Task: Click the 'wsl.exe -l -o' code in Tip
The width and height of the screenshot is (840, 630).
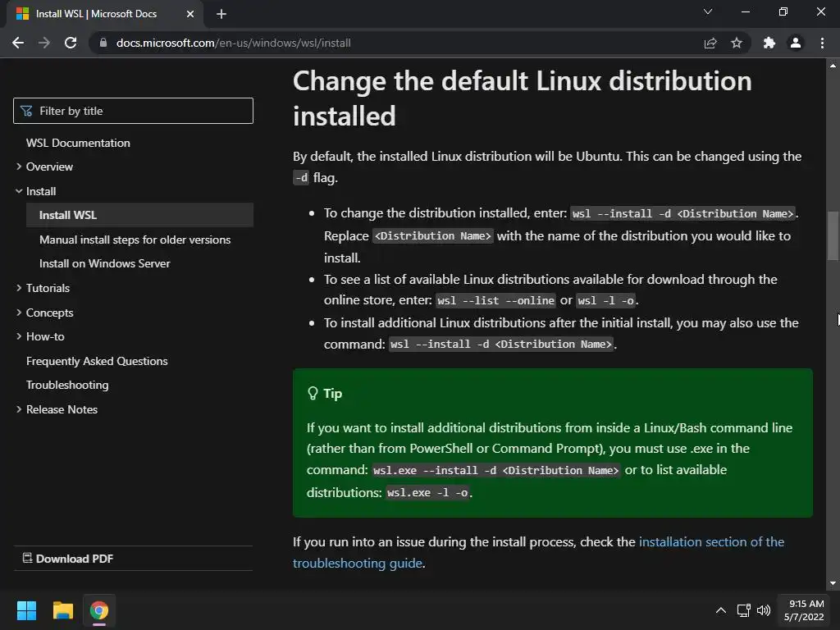Action: (427, 492)
